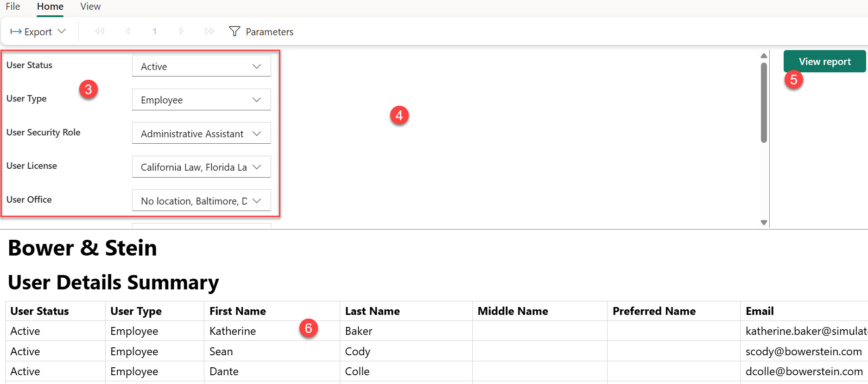Switch to the View tab
868x384 pixels.
click(x=90, y=6)
